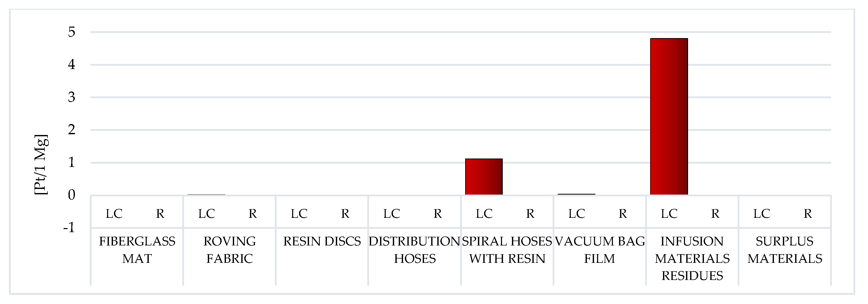The height and width of the screenshot is (304, 868).
Task: Select the SPIRAL HOSES WITH RESIN label
Action: click(507, 250)
